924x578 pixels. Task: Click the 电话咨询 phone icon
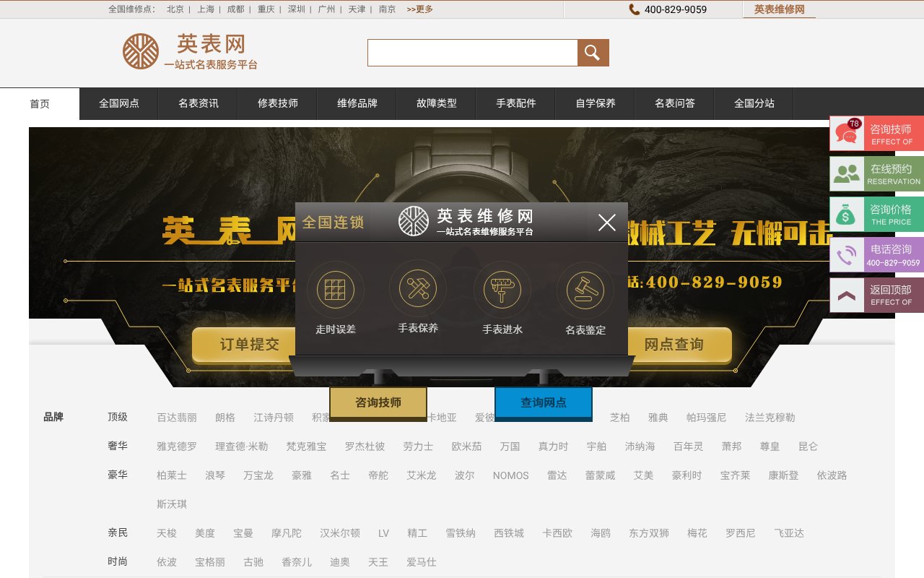[x=845, y=254]
